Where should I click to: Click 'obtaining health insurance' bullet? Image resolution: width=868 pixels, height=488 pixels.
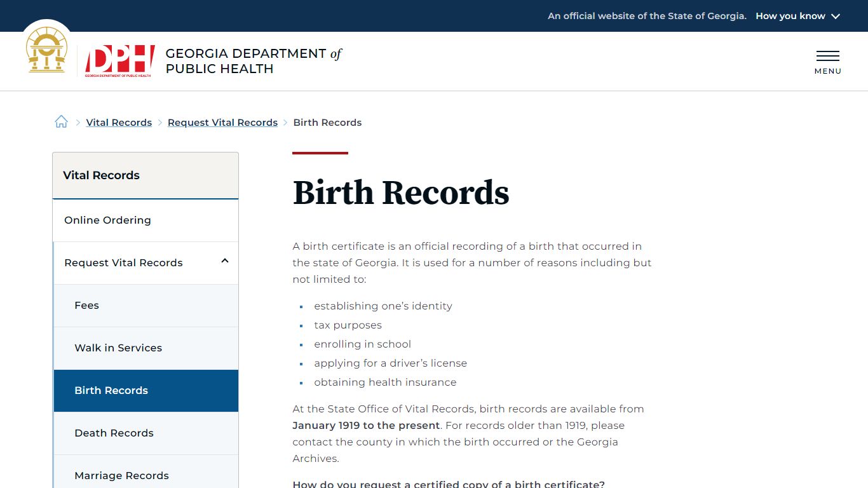tap(385, 383)
